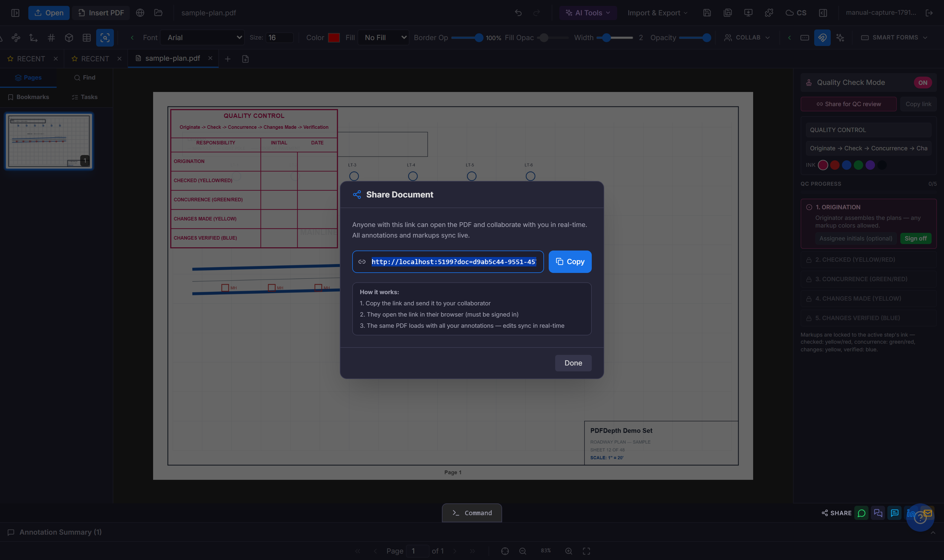This screenshot has height=560, width=944.
Task: Click the undo arrow icon
Action: (x=518, y=13)
